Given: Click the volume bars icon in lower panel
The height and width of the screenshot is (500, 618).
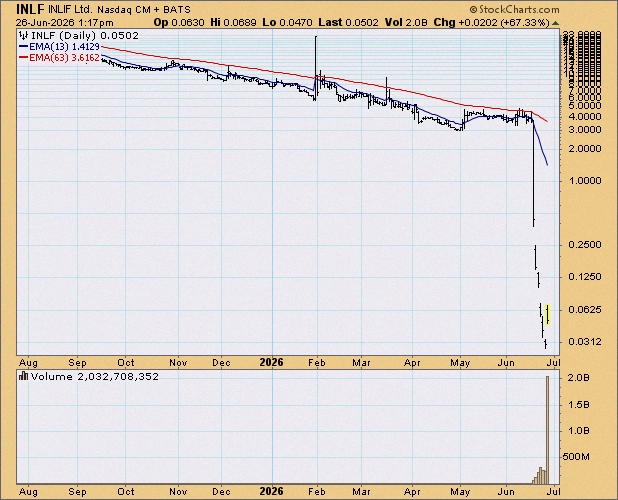Looking at the screenshot, I should pyautogui.click(x=24, y=376).
